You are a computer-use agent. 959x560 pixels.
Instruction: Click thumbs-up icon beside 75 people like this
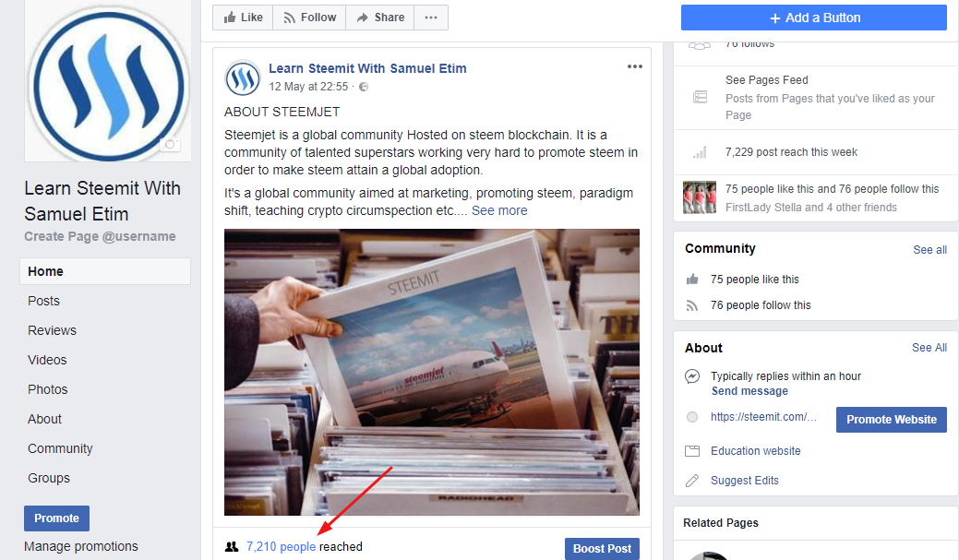click(x=692, y=280)
